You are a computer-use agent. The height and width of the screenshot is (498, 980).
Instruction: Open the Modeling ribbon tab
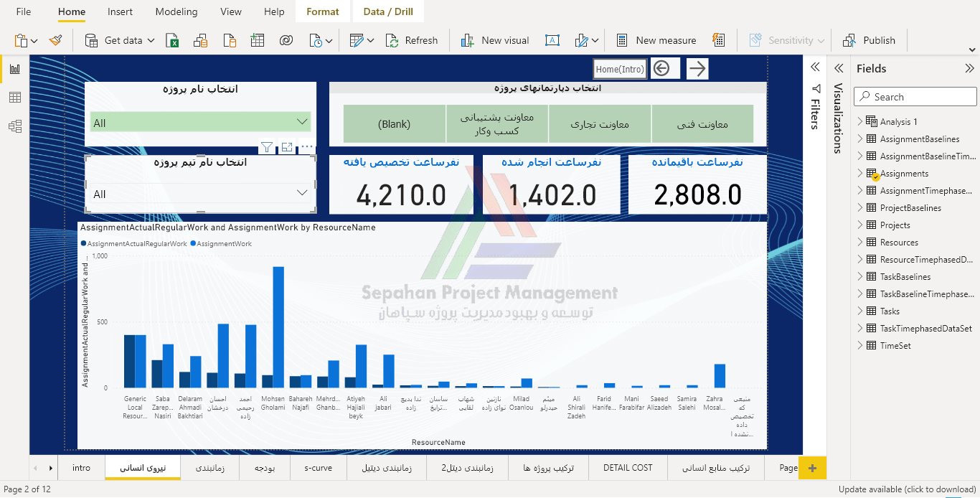click(x=176, y=11)
